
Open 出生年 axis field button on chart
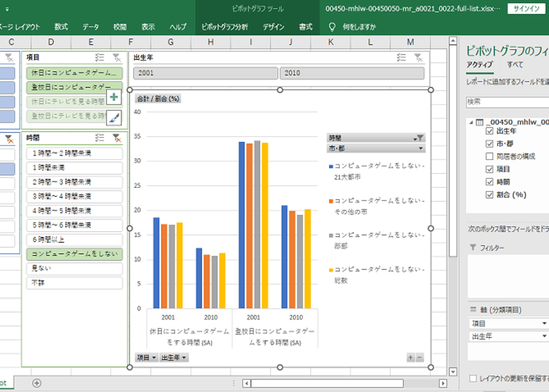click(x=173, y=358)
